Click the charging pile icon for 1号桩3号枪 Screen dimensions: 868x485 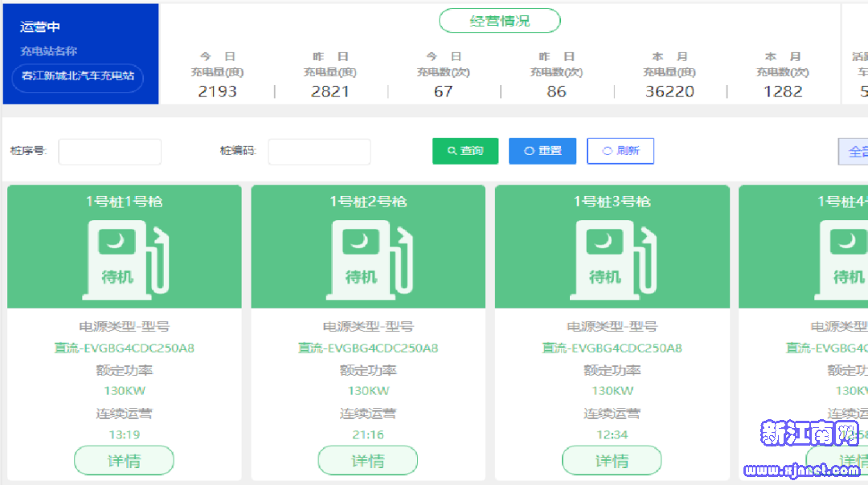pos(612,255)
